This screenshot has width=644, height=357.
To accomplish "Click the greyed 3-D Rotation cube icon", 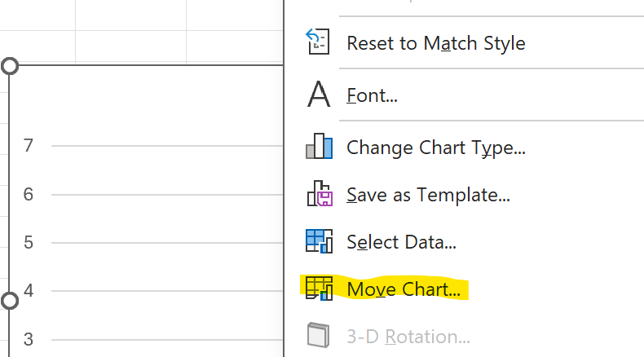I will click(x=318, y=336).
